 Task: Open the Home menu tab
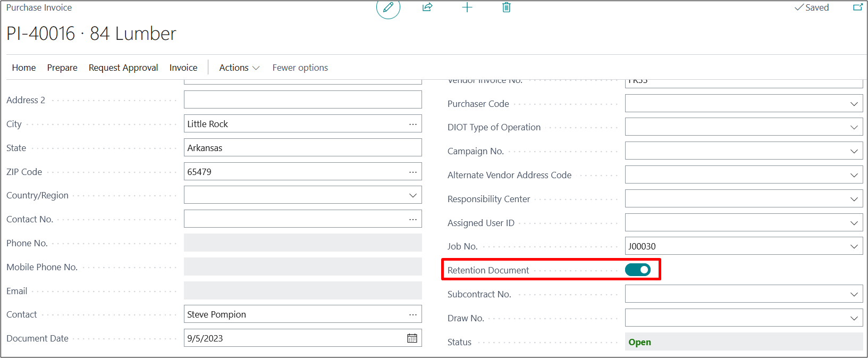point(24,68)
